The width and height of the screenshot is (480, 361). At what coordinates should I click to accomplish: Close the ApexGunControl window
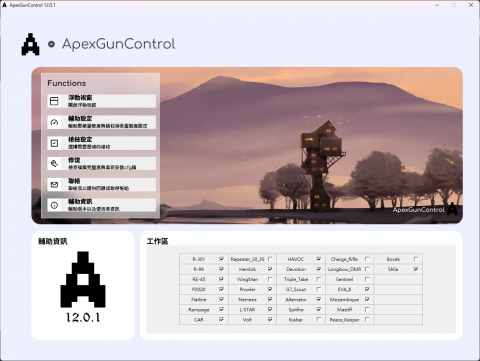pyautogui.click(x=471, y=5)
